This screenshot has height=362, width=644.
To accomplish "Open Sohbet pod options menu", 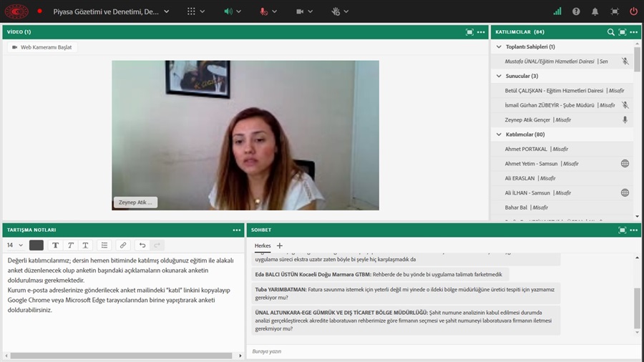I will pos(634,230).
